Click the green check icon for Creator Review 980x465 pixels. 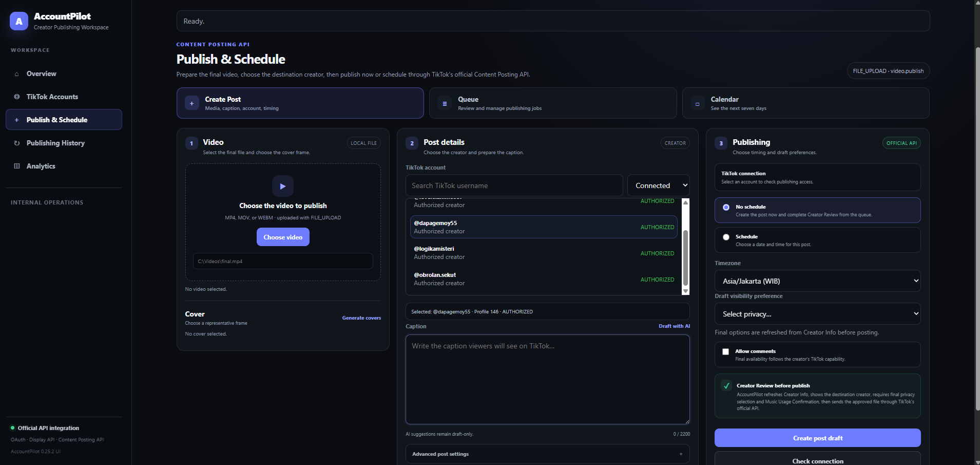[x=726, y=385]
